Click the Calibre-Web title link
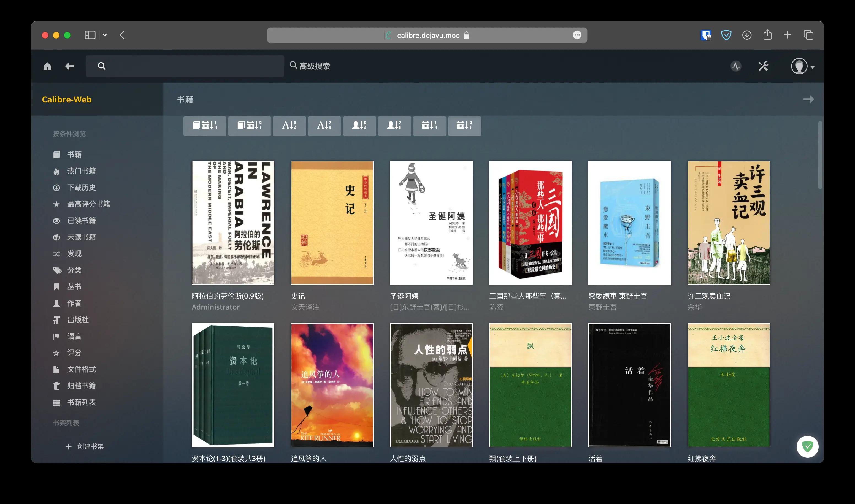Screen dimensions: 855x504 tap(67, 99)
